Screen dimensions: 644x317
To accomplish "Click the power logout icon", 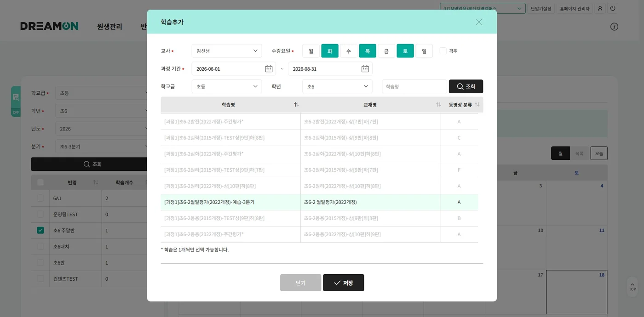I will click(x=612, y=8).
